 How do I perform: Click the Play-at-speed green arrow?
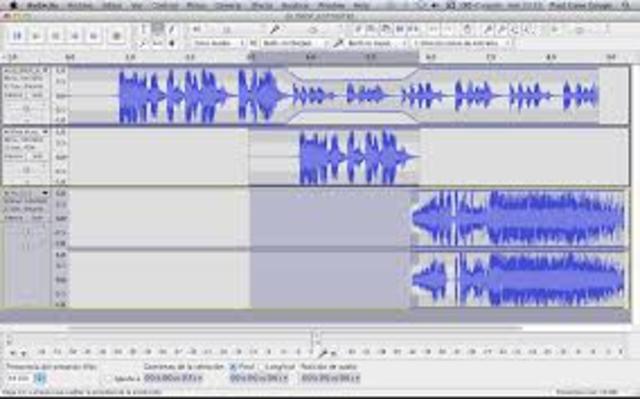[554, 29]
